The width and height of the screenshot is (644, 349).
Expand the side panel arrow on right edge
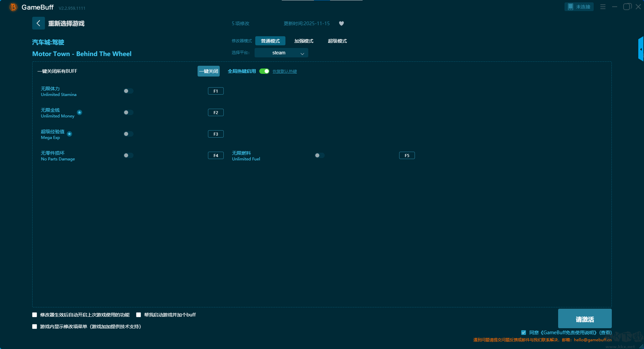click(x=641, y=49)
